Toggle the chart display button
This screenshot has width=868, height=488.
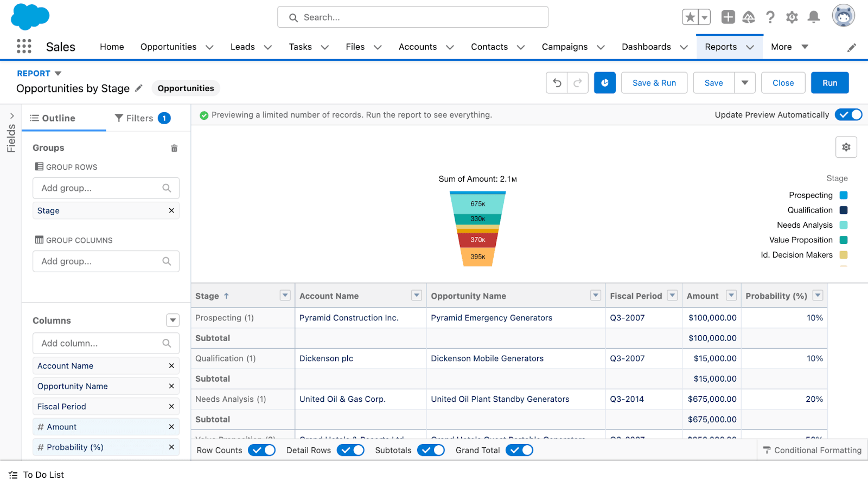tap(605, 83)
